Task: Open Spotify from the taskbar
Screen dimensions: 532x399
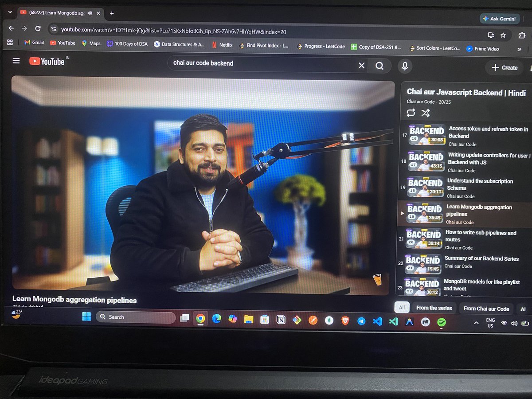Action: click(442, 323)
